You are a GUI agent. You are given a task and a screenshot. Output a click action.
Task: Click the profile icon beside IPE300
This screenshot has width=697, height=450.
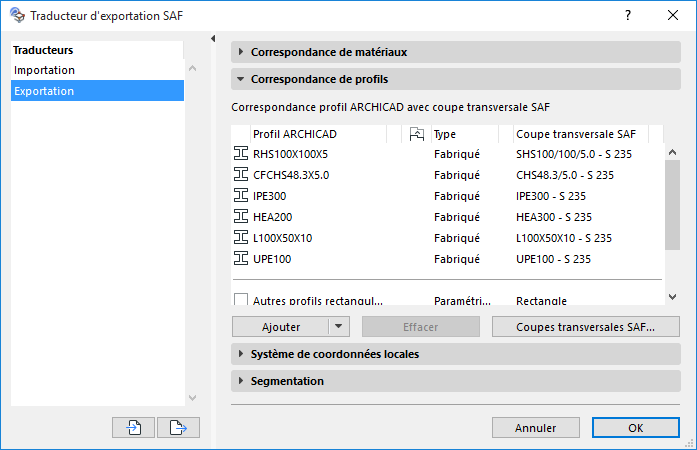point(241,195)
